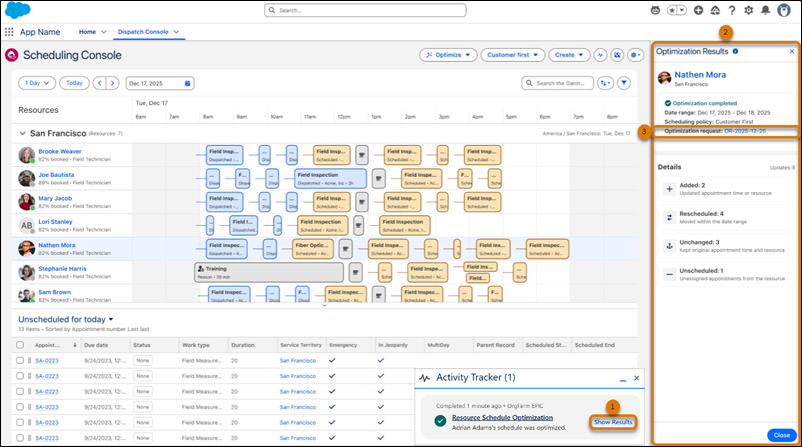The height and width of the screenshot is (447, 802).
Task: Click the user profile avatar
Action: pos(784,10)
